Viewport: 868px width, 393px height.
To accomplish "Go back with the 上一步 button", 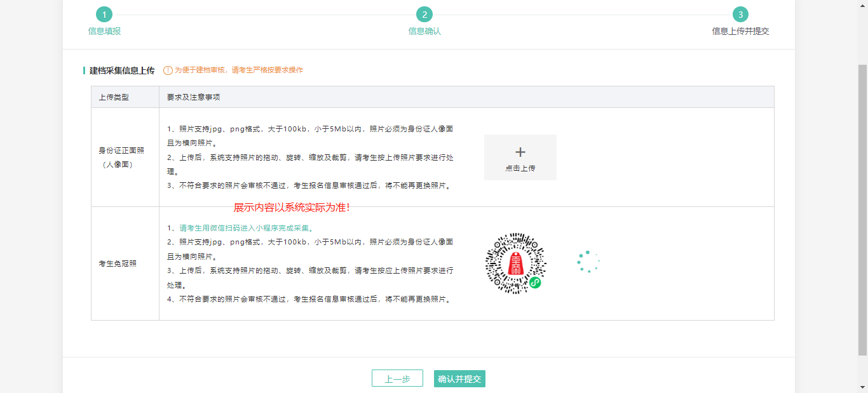I will (397, 379).
